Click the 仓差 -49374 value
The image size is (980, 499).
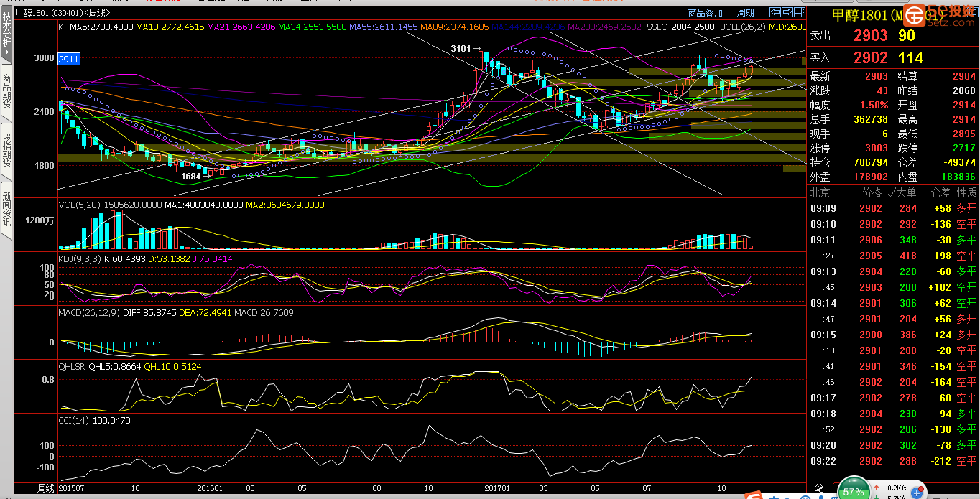pos(959,162)
